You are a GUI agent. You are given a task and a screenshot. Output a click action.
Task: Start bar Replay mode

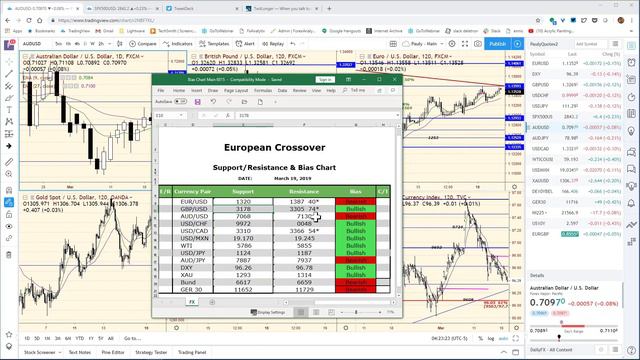(273, 44)
